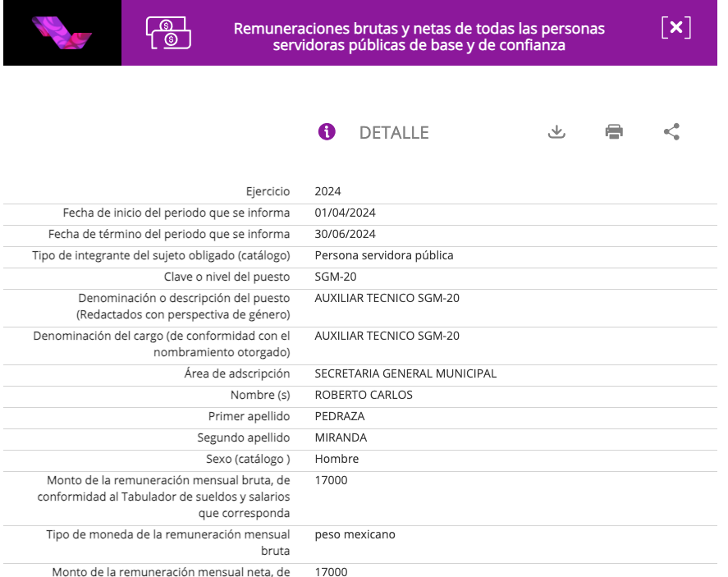Click the label 'Fecha de inicio del periodo'
The image size is (728, 577).
point(176,213)
